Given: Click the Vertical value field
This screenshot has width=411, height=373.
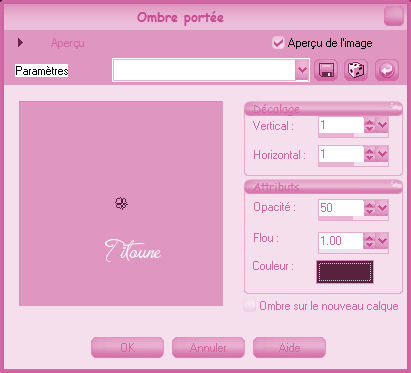Looking at the screenshot, I should point(341,125).
